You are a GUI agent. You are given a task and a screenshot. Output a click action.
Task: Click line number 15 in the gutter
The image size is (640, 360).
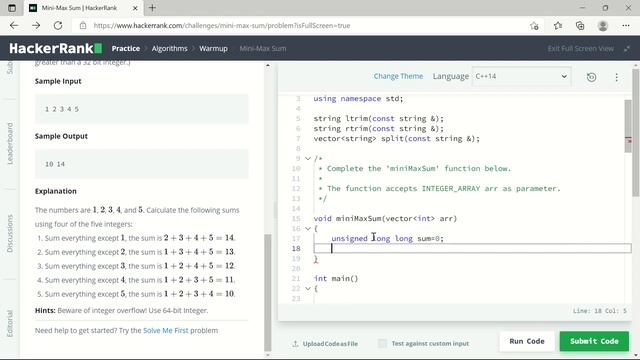[296, 218]
